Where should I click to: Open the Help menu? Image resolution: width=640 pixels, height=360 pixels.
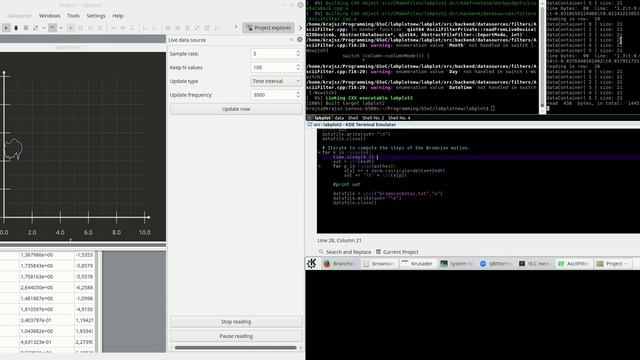tap(118, 16)
